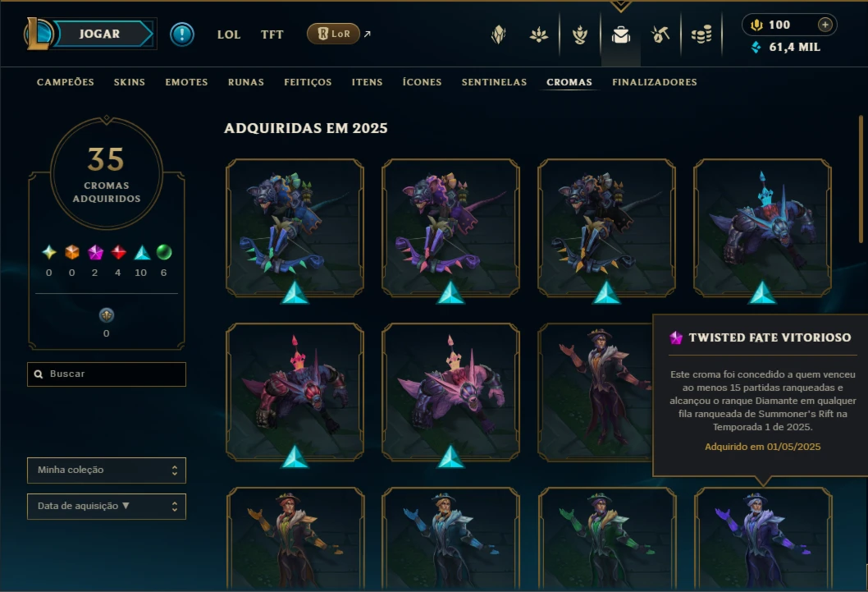
Task: Expand the top center chevron notch
Action: click(620, 6)
